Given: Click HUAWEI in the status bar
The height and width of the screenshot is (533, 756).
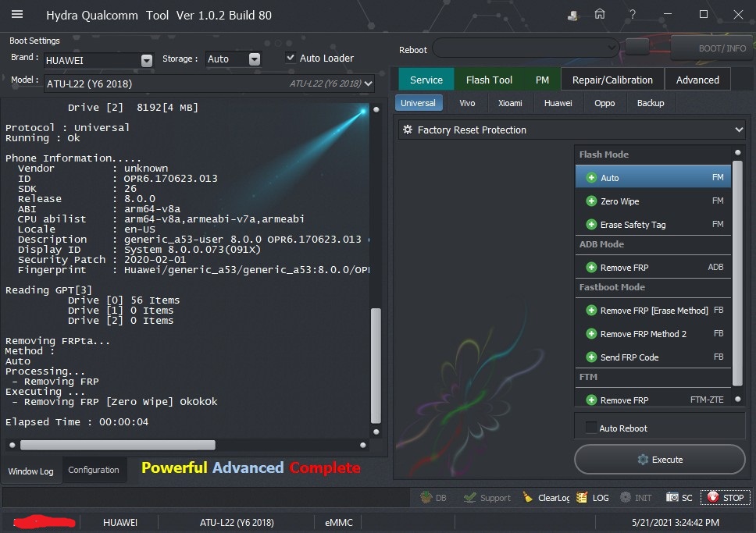Looking at the screenshot, I should (x=120, y=522).
